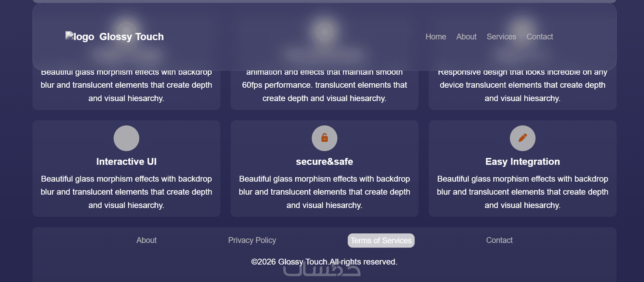Click the Interactive UI card heading
The image size is (644, 282).
click(126, 161)
